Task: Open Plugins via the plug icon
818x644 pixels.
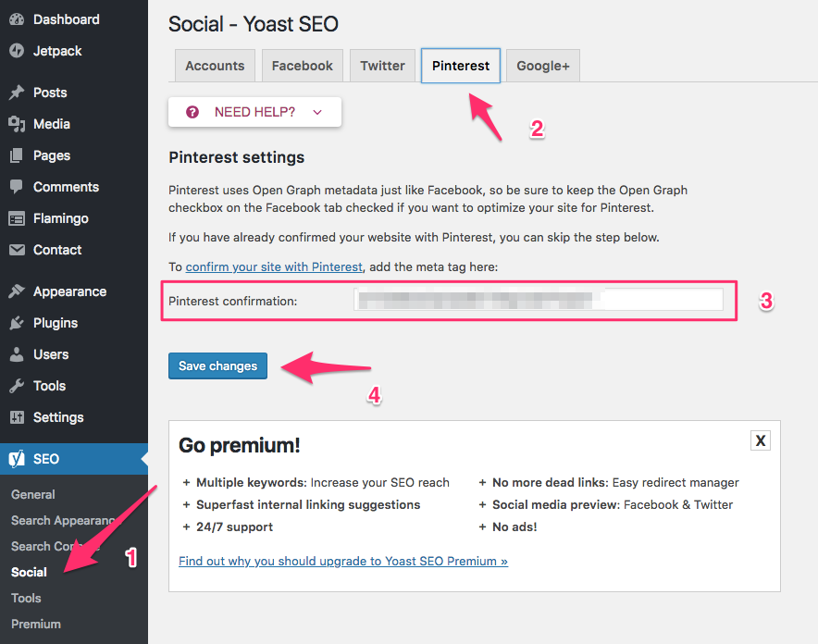Action: pos(19,322)
